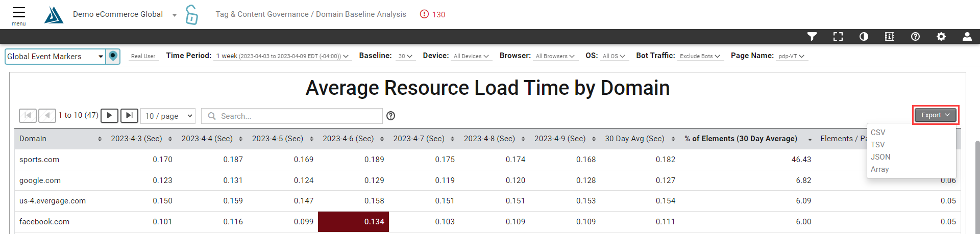Click the page vertical scrollbar
The width and height of the screenshot is (980, 234).
[x=977, y=187]
